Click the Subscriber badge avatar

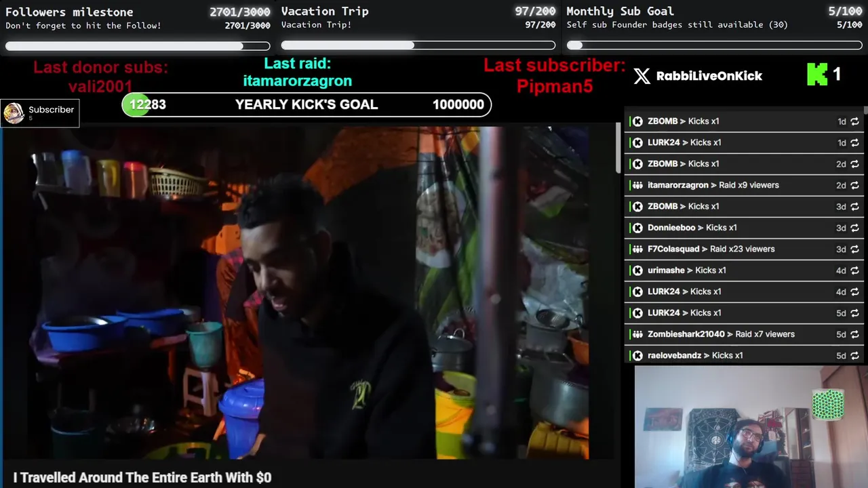point(14,113)
